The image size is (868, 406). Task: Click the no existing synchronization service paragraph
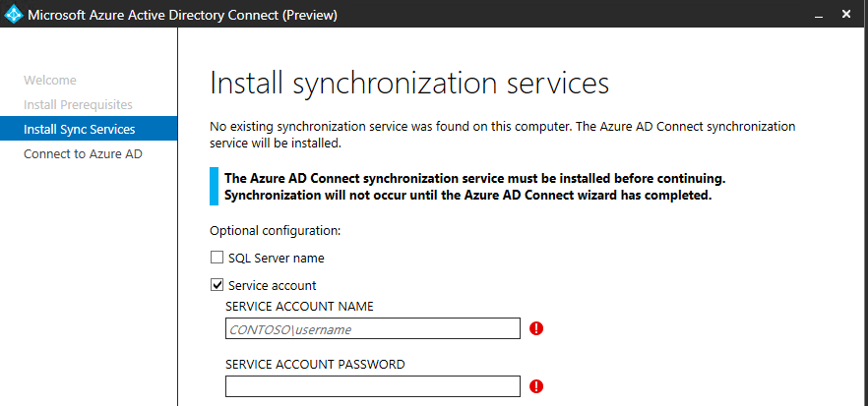pyautogui.click(x=502, y=135)
